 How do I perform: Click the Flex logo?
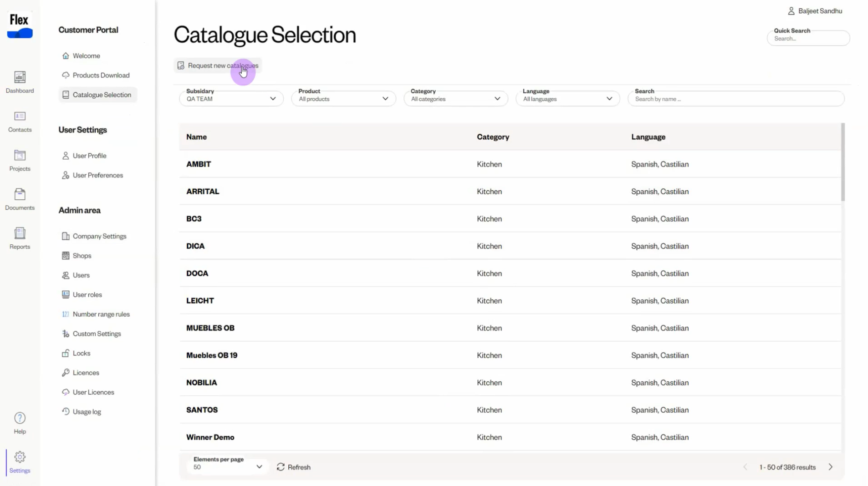[x=20, y=25]
